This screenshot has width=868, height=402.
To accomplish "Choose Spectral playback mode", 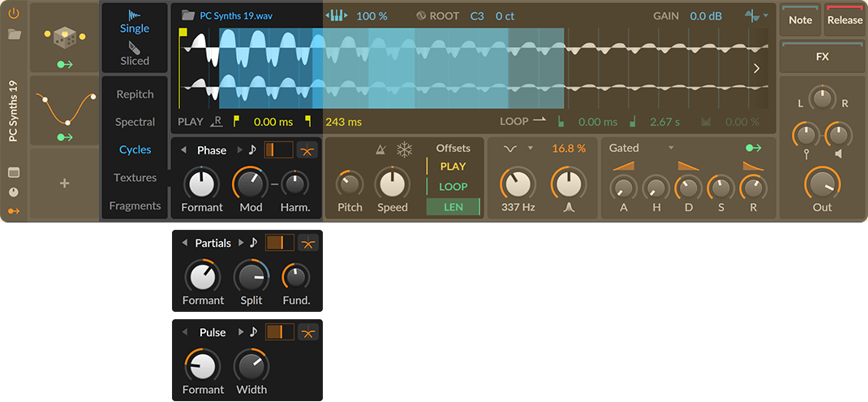I will coord(135,122).
